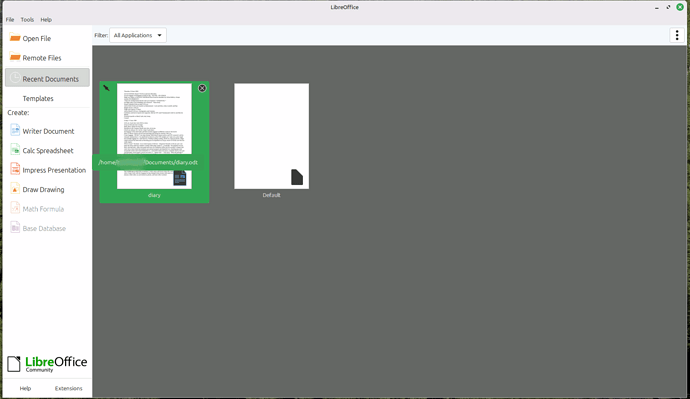This screenshot has width=690, height=399.
Task: Click the Recent Documents clock icon
Action: 15,78
